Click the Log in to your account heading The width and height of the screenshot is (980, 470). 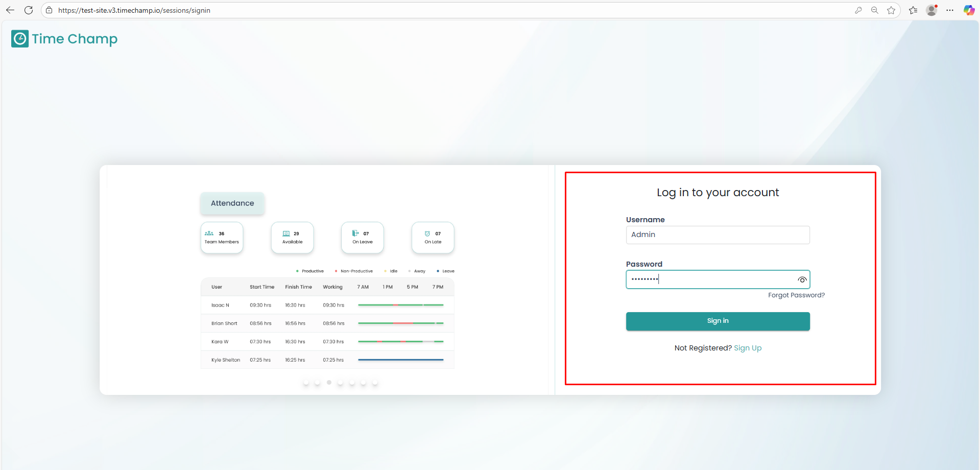[x=718, y=193]
